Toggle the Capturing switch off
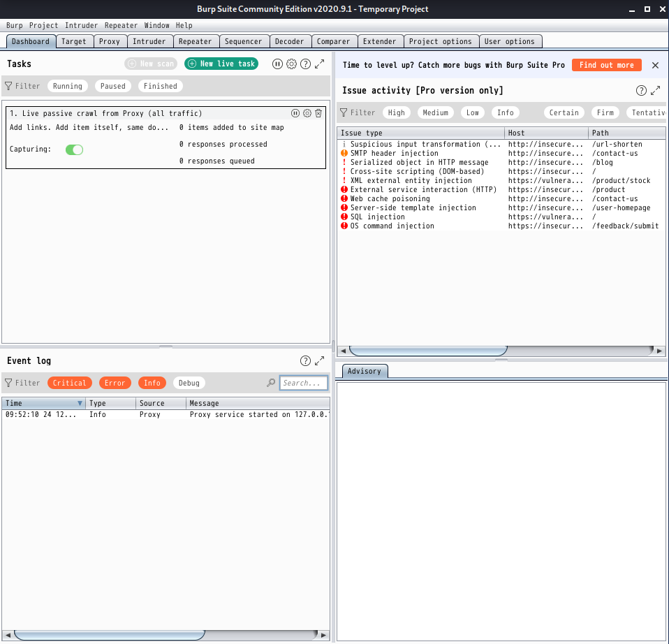The image size is (669, 644). pyautogui.click(x=74, y=149)
